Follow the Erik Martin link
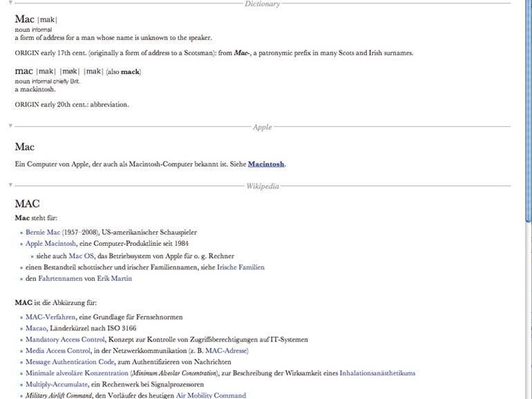Screen dimensions: 532x399 coord(114,279)
